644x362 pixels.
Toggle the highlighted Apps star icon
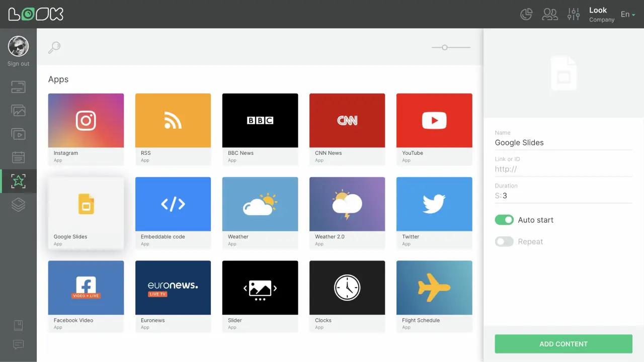[18, 181]
